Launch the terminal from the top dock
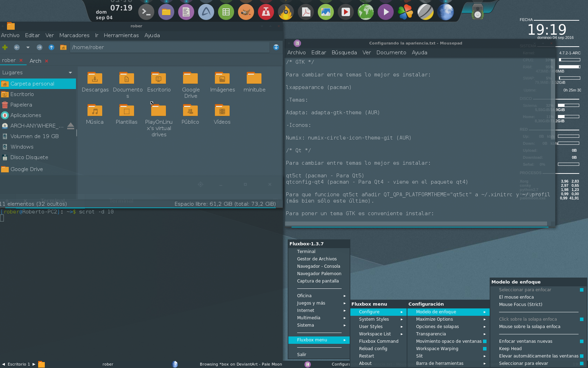This screenshot has width=588, height=368. point(146,12)
